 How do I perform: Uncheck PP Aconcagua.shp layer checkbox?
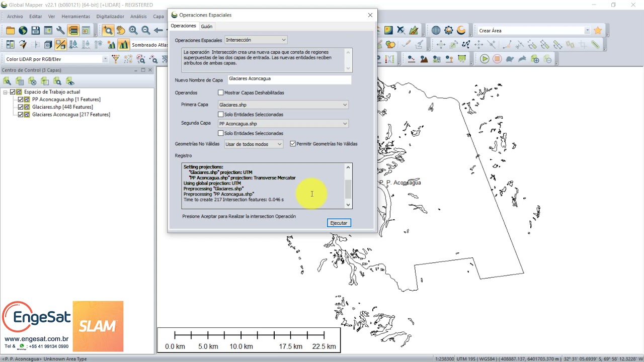21,100
